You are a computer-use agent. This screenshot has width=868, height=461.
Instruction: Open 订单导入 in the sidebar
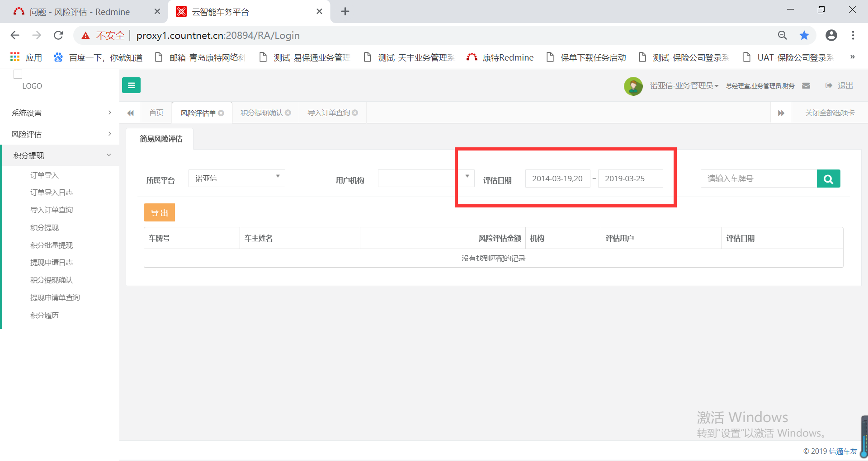44,175
